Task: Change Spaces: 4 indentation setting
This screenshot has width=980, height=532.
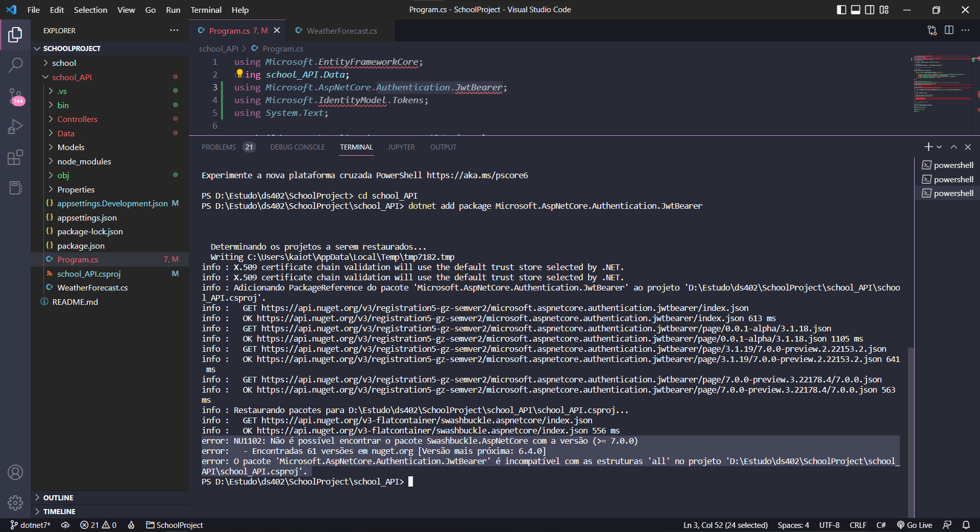Action: pos(793,525)
